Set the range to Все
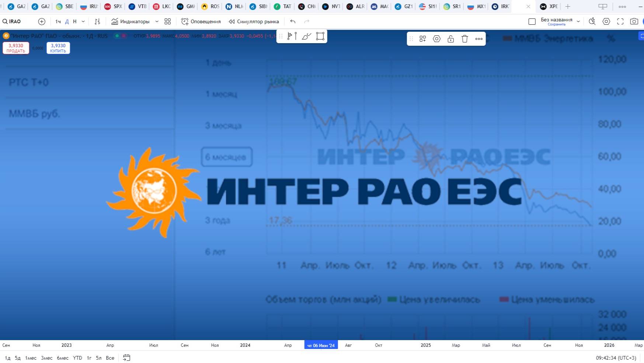The height and width of the screenshot is (363, 644). pos(110,358)
